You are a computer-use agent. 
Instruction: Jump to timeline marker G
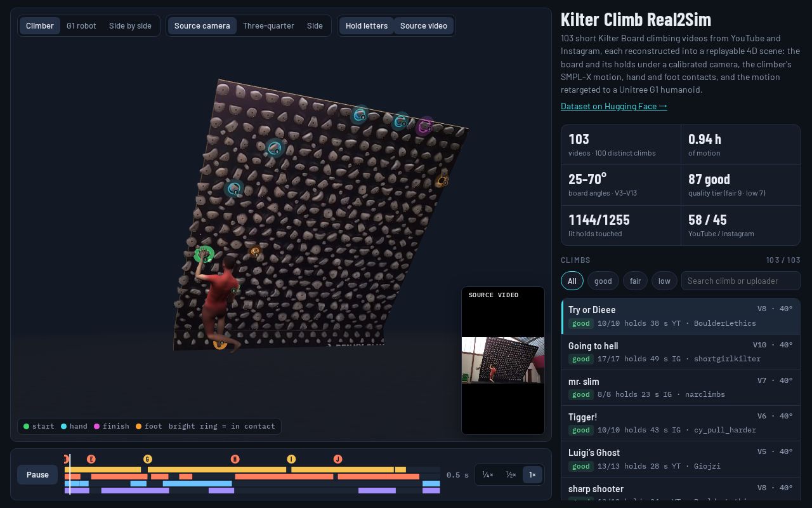[148, 459]
